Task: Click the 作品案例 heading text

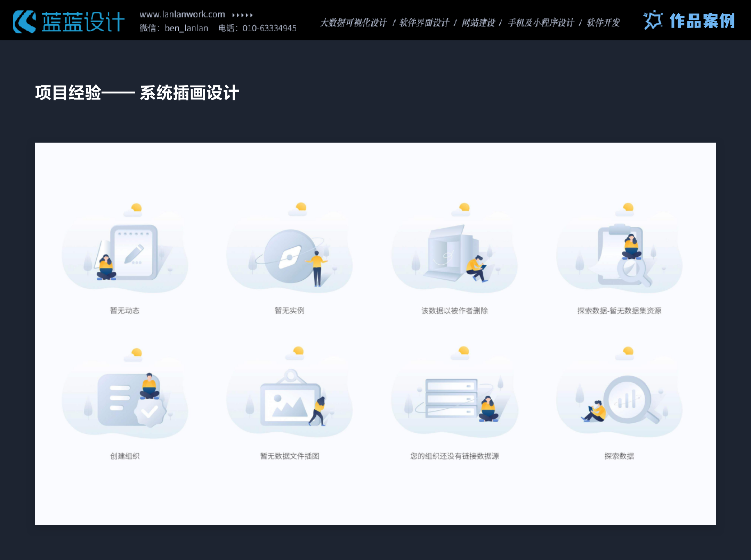Action: (702, 21)
